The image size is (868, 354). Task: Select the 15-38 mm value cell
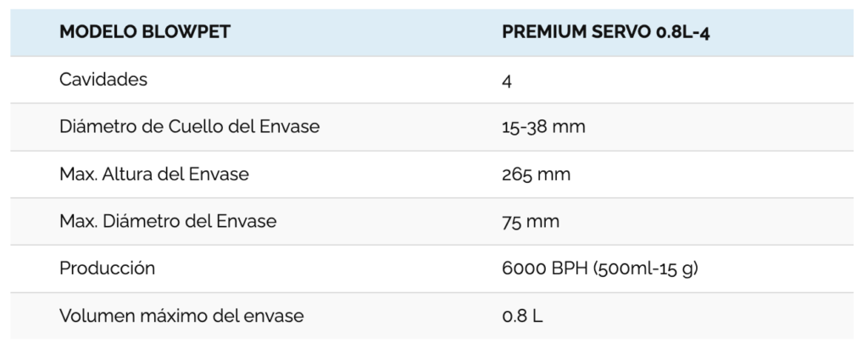point(543,127)
